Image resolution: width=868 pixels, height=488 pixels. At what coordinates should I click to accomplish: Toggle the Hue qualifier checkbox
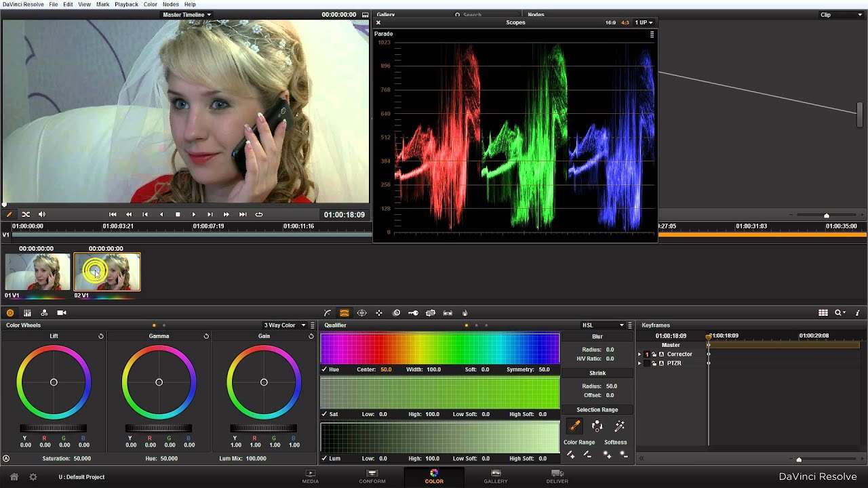point(324,369)
